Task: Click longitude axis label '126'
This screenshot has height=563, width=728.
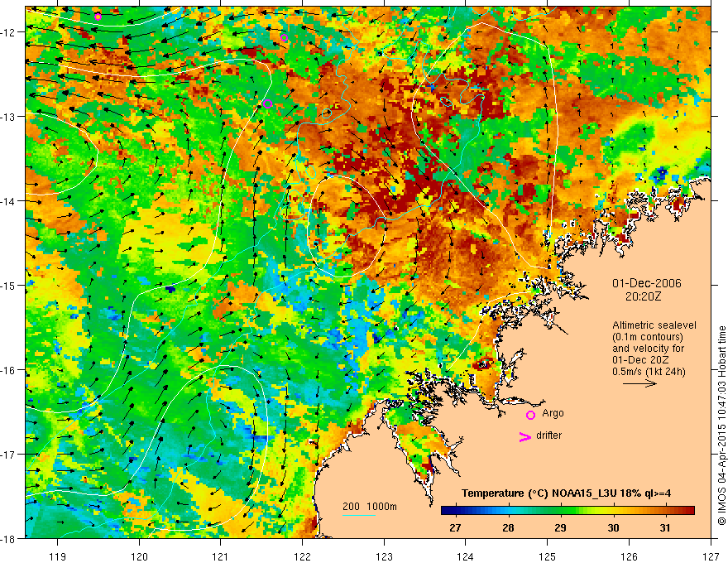Action: [x=629, y=556]
